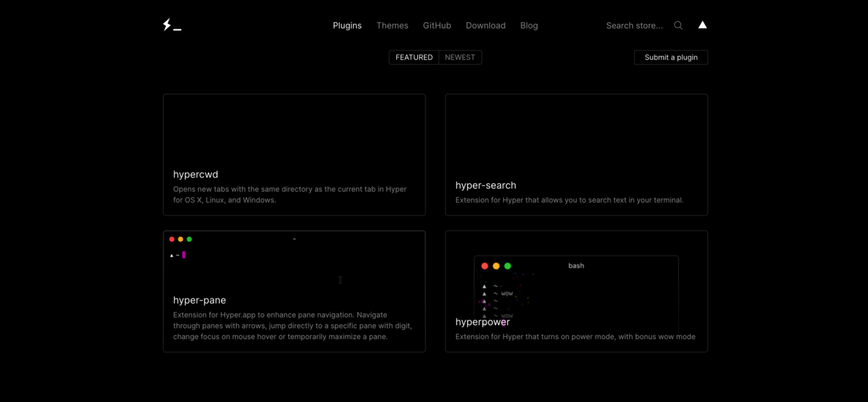Screen dimensions: 868x402
Task: Open the Vercel triangle logo link
Action: 702,25
